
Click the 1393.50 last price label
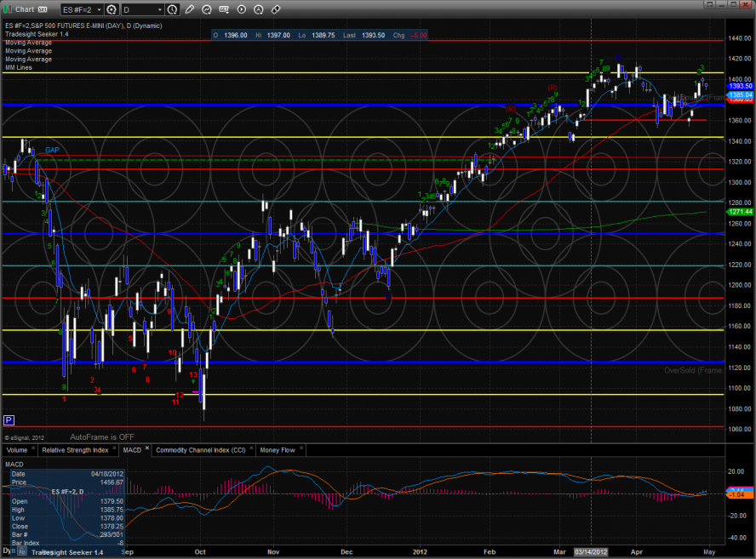coord(739,86)
